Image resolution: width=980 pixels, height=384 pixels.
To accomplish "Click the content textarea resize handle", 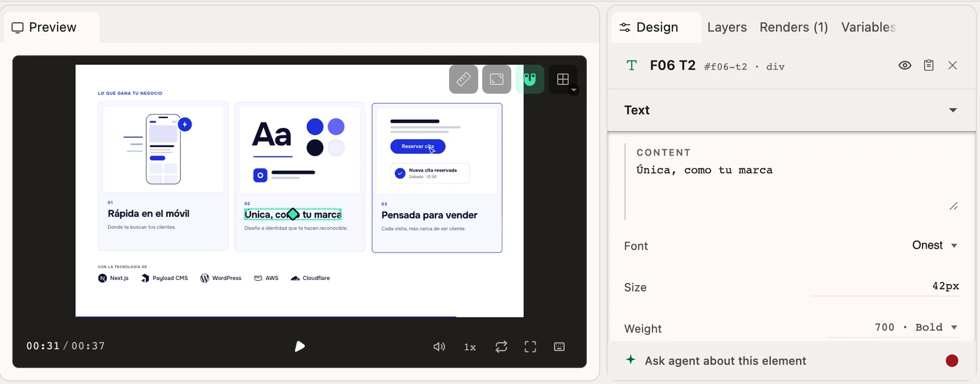I will (x=954, y=206).
